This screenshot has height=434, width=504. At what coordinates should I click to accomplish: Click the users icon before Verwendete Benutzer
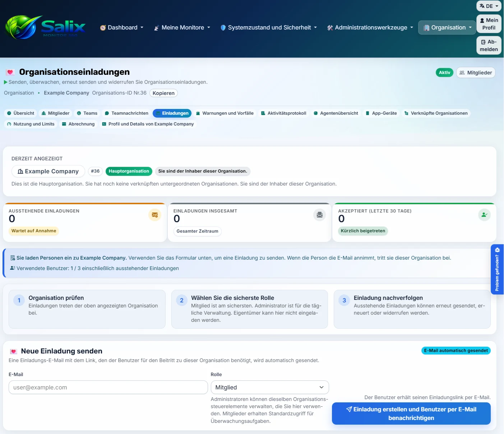[13, 268]
